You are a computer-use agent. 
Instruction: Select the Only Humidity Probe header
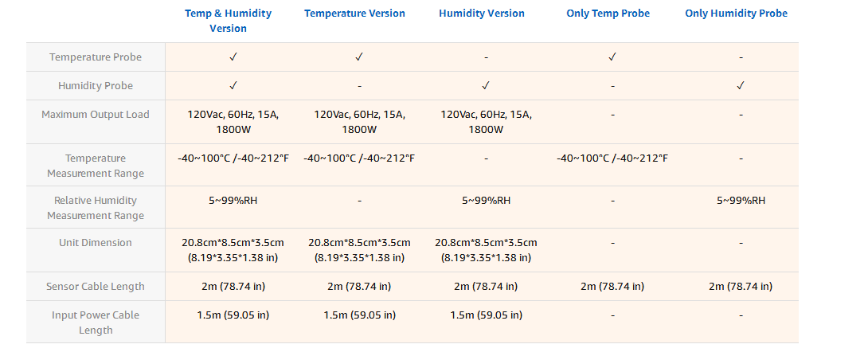736,14
